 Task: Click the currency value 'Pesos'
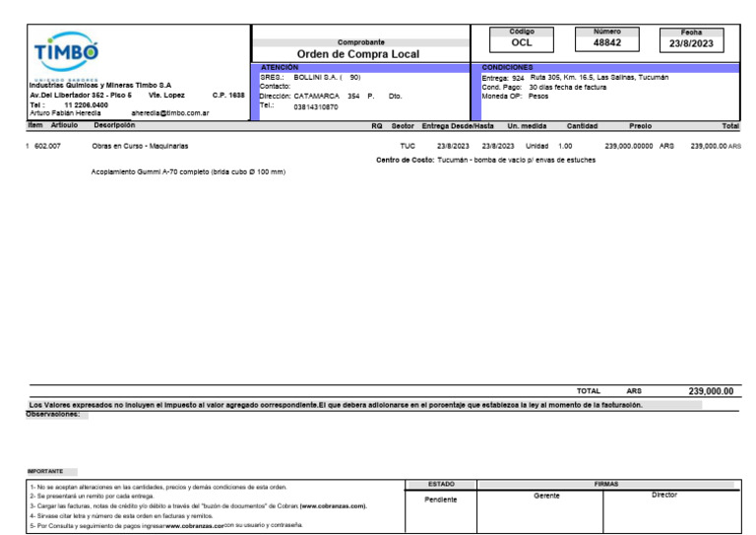(x=538, y=97)
